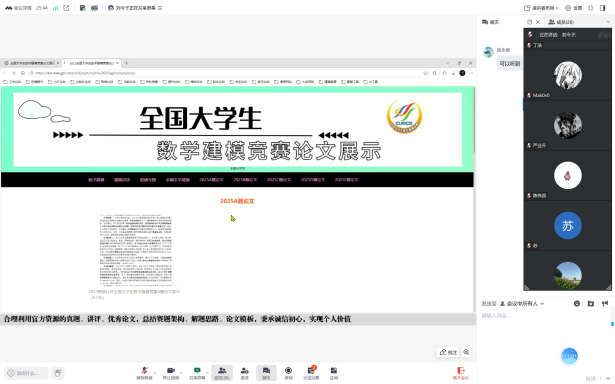Screen dimensions: 615x384
Task: Click the raise hand reaction icon
Action: [58, 373]
